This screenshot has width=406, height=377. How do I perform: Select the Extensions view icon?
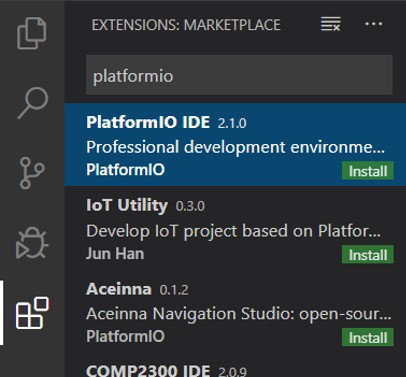click(x=32, y=313)
